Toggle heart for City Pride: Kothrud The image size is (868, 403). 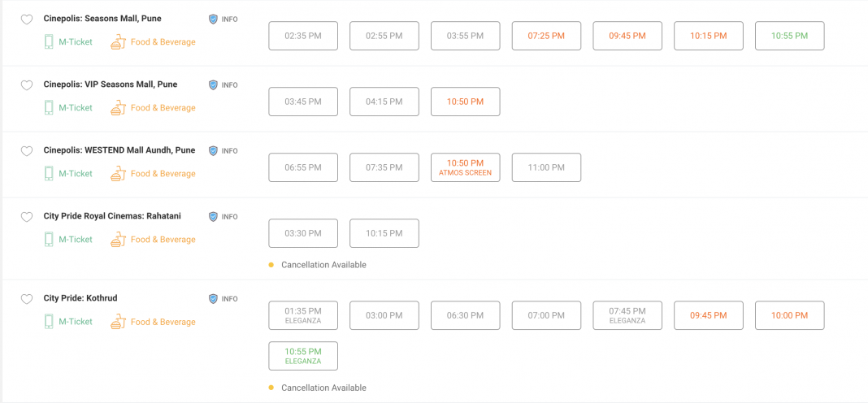[x=26, y=299]
